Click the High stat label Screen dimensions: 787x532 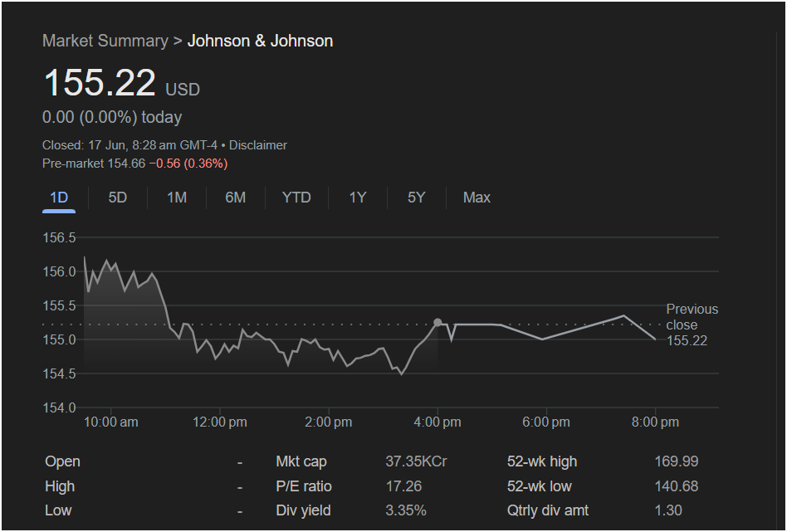[x=60, y=486]
